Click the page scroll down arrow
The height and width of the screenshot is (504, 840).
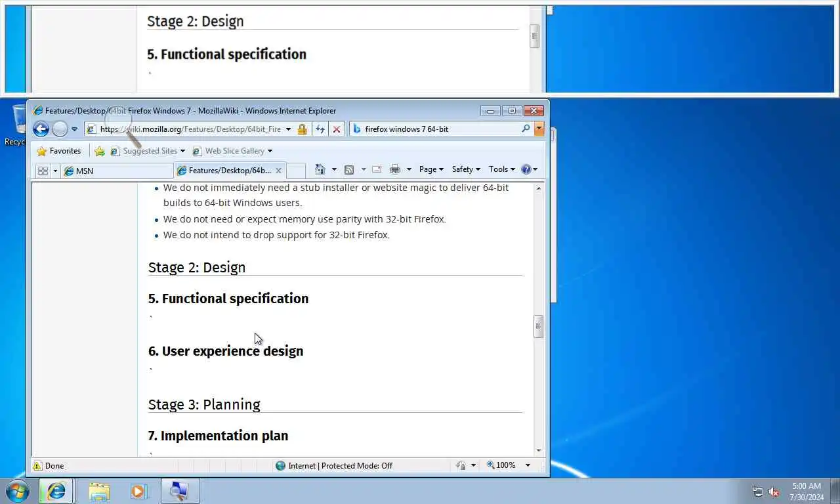point(539,451)
